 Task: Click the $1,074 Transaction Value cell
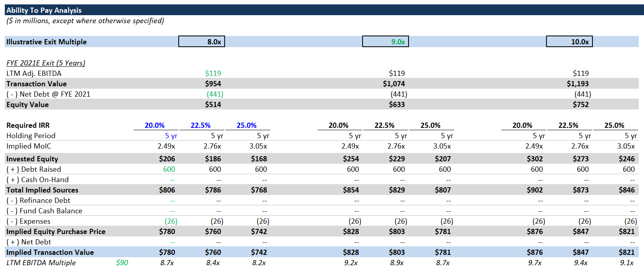[x=394, y=84]
